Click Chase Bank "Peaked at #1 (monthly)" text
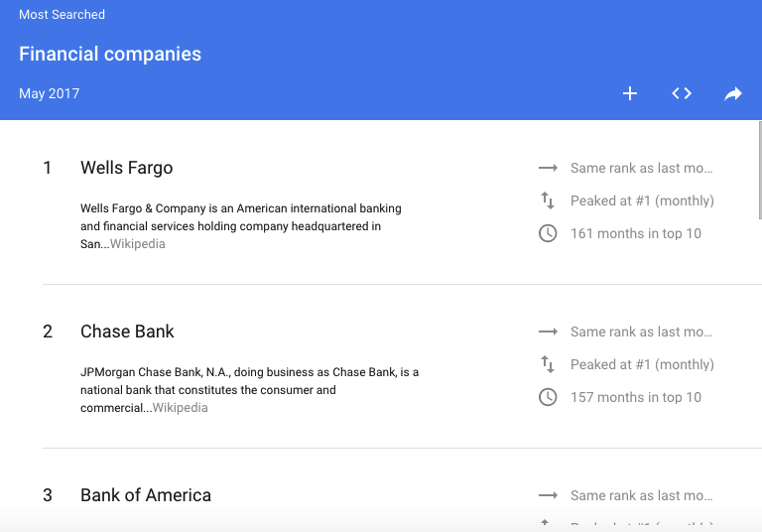Image resolution: width=762 pixels, height=532 pixels. click(643, 364)
